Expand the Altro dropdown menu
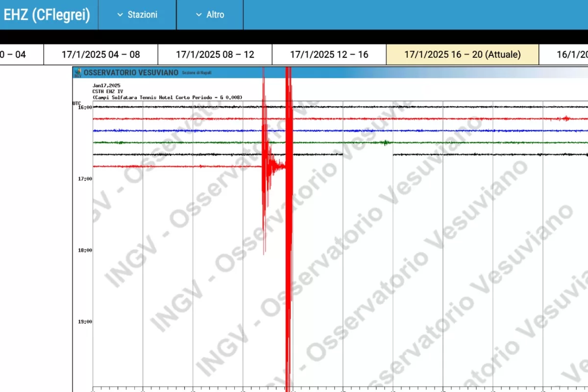The height and width of the screenshot is (392, 588). (x=210, y=15)
